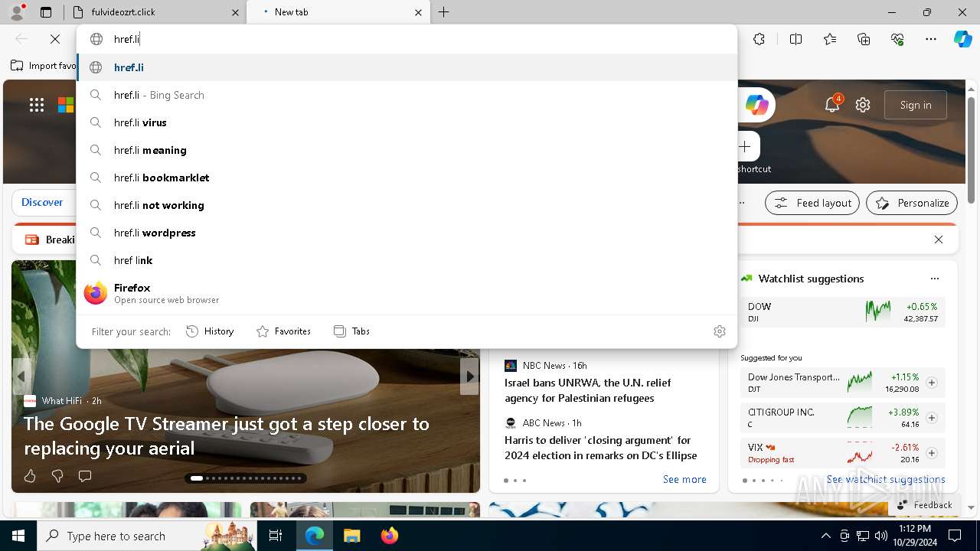This screenshot has width=980, height=551.
Task: Add a new shortcut tile
Action: point(745,147)
